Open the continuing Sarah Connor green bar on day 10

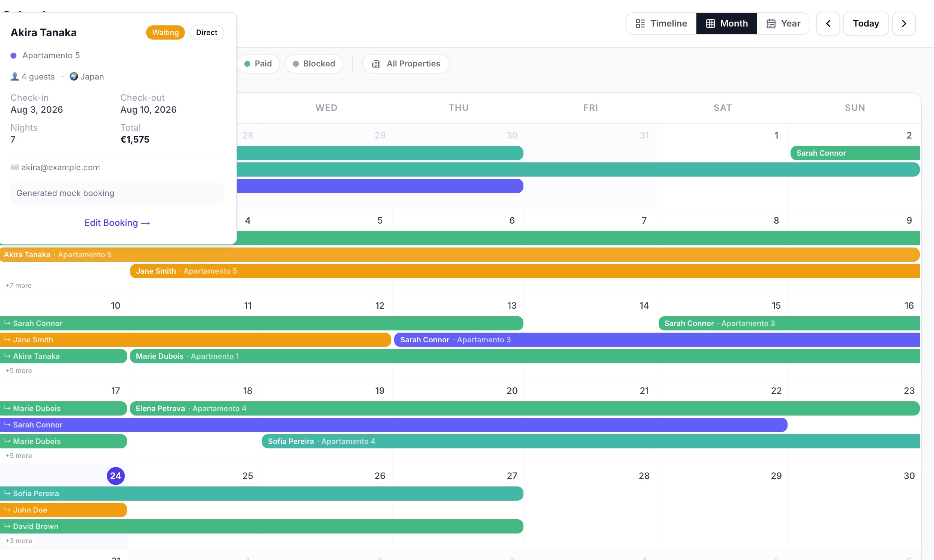[x=262, y=323]
